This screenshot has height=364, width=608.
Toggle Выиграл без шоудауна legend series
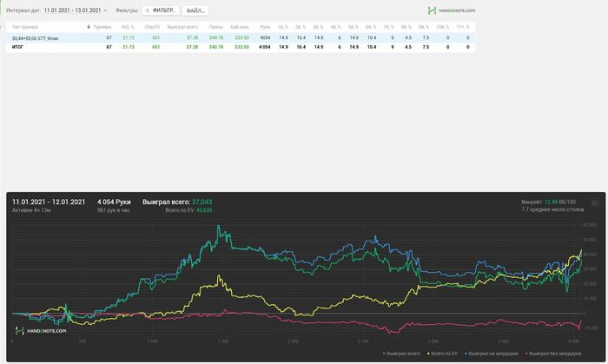[553, 354]
